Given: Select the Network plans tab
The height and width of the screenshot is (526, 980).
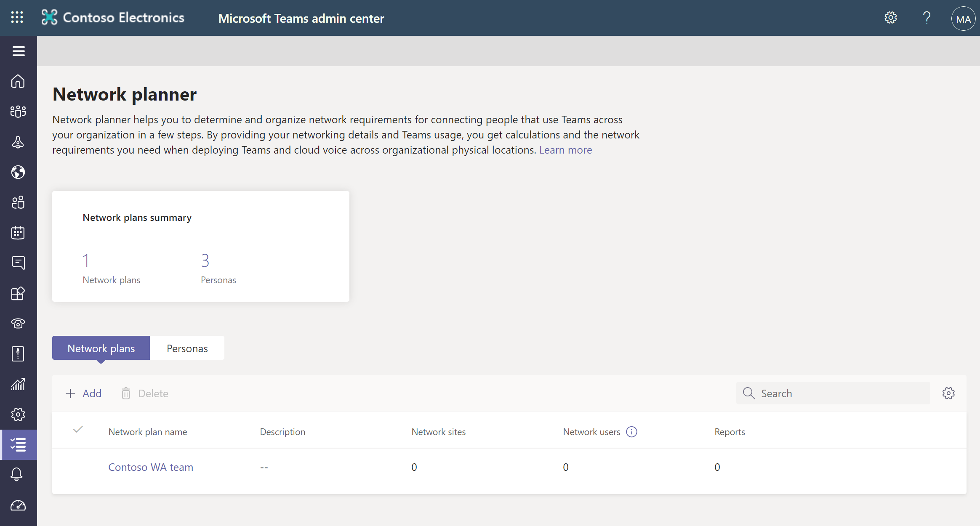Looking at the screenshot, I should click(x=101, y=348).
